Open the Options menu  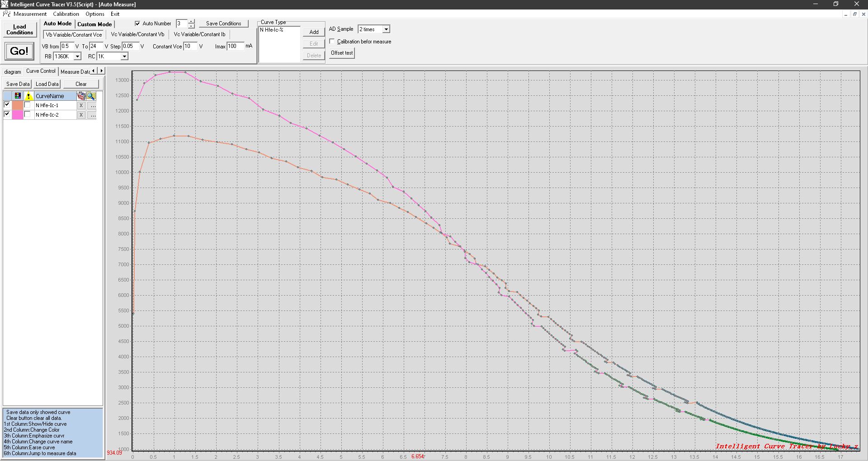tap(95, 14)
